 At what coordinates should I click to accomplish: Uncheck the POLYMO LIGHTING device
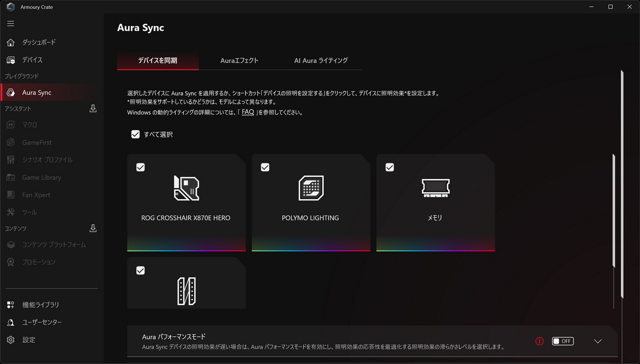(x=265, y=167)
